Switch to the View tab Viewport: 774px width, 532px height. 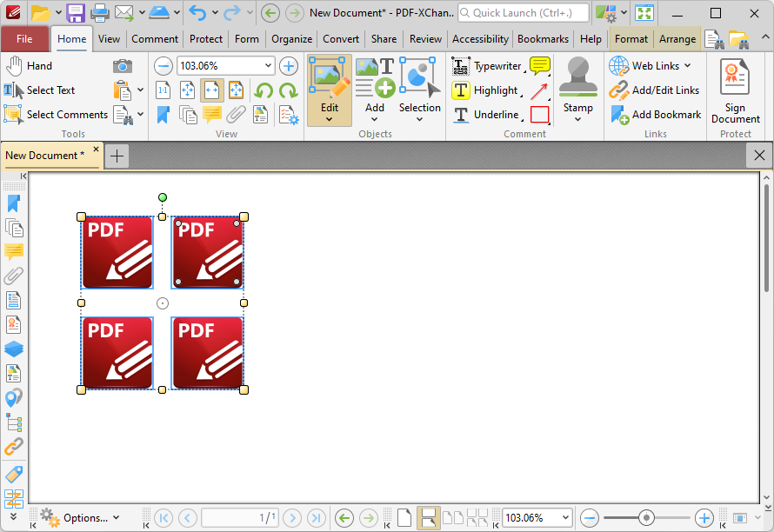tap(109, 39)
